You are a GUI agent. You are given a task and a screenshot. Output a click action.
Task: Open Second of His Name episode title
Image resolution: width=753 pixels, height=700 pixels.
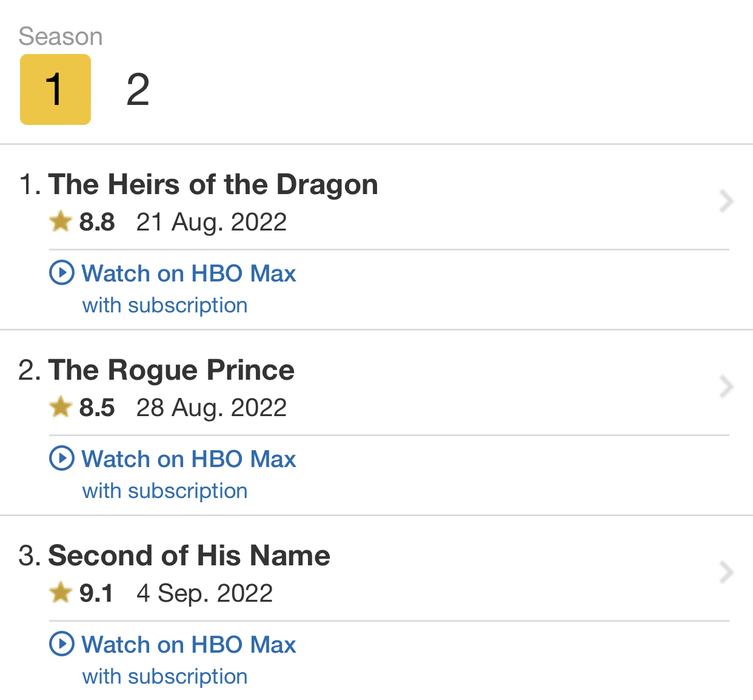point(189,556)
